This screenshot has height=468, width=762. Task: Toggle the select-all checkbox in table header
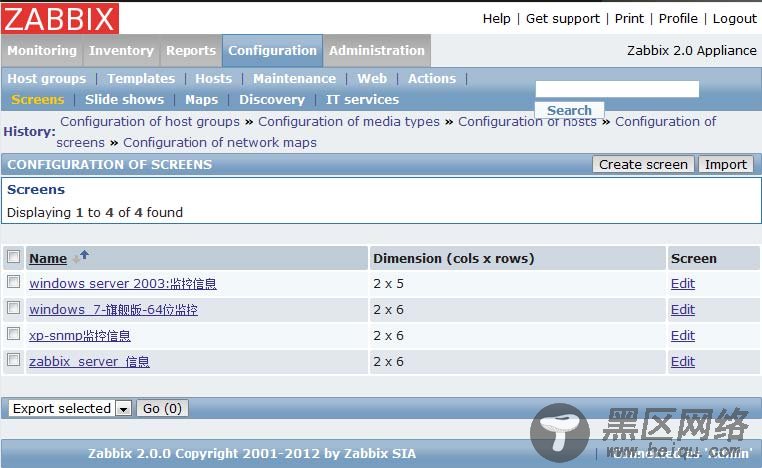pyautogui.click(x=14, y=257)
